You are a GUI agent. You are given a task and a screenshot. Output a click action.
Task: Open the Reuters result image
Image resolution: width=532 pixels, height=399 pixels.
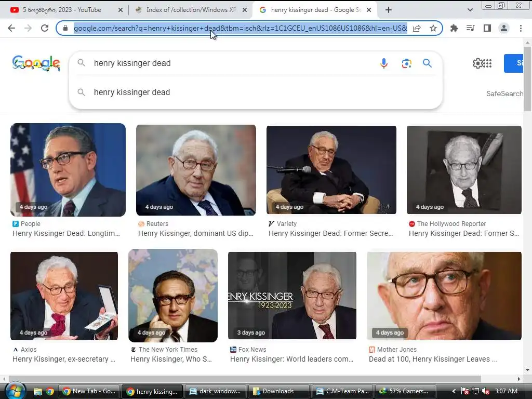tap(196, 170)
